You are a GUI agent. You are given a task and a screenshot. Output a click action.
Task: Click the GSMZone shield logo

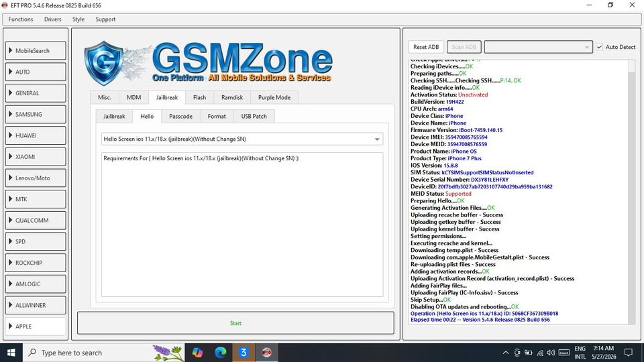click(x=103, y=62)
